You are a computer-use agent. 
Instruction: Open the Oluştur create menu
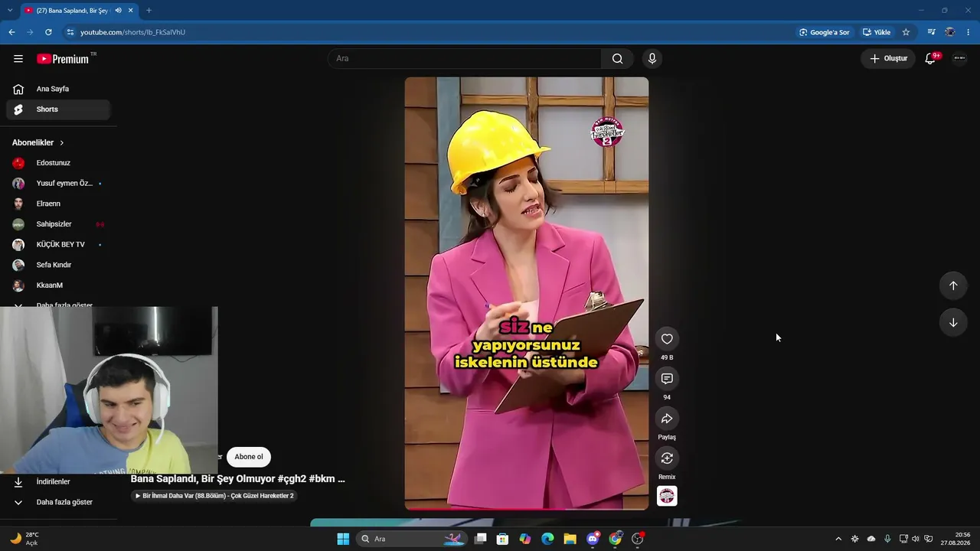pyautogui.click(x=888, y=58)
